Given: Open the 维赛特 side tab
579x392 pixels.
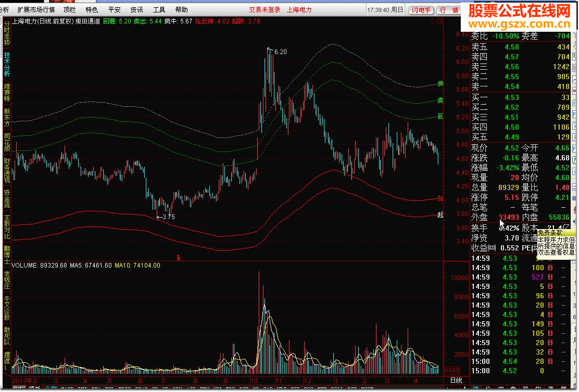Looking at the screenshot, I should tap(7, 92).
